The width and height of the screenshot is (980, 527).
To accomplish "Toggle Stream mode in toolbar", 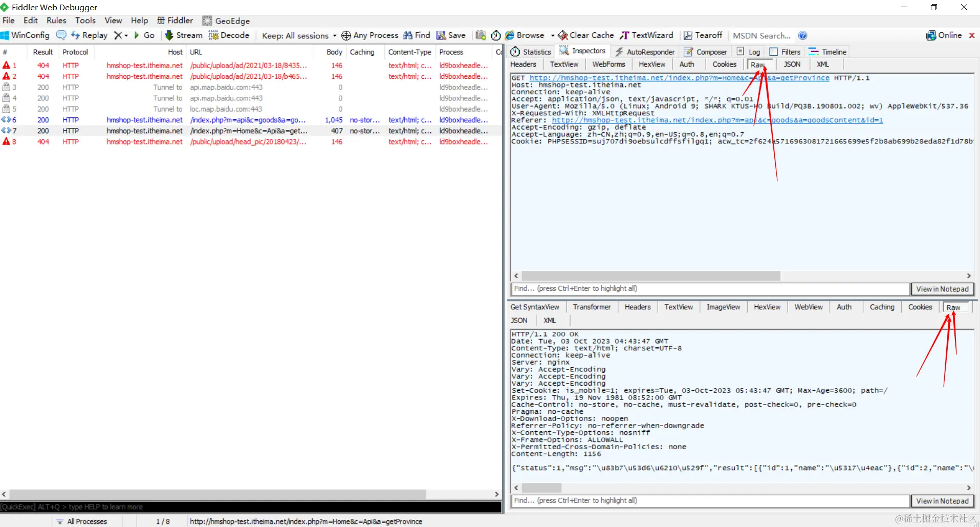I will 184,35.
